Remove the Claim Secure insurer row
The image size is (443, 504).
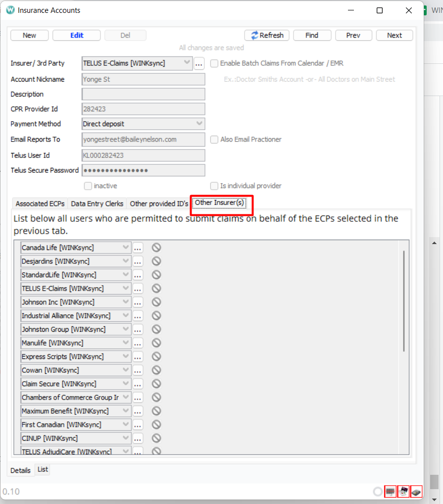tap(156, 384)
